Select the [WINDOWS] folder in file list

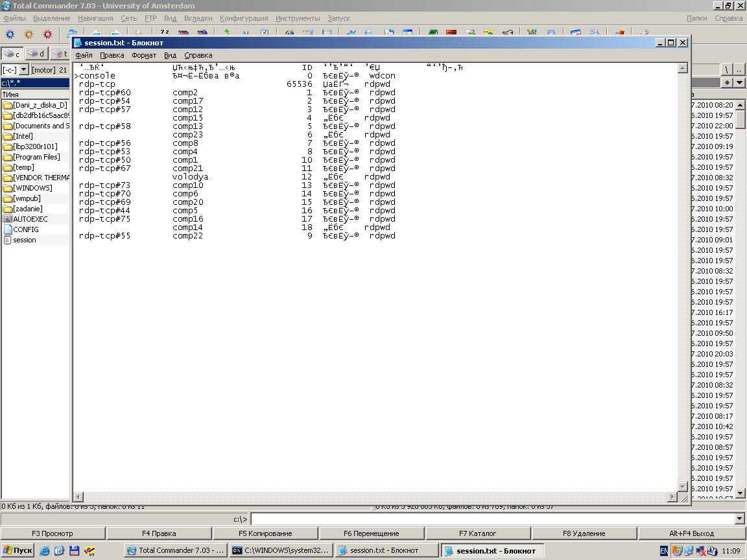coord(32,188)
